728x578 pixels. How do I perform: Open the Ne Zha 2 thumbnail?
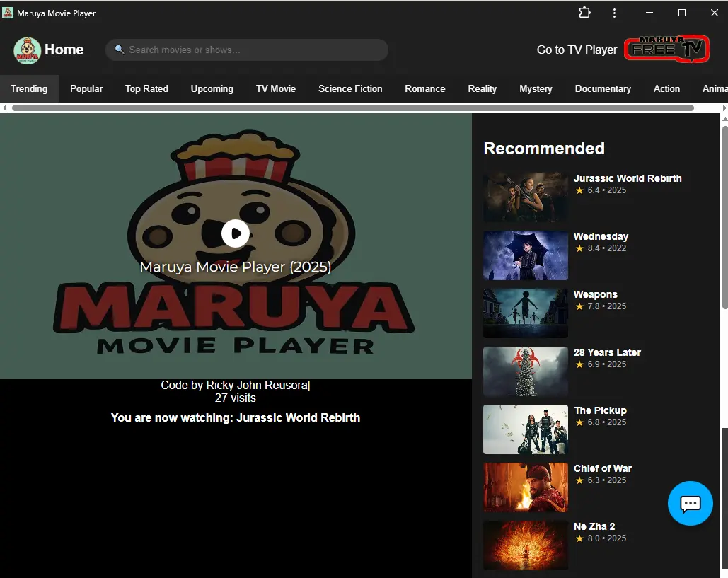click(526, 545)
